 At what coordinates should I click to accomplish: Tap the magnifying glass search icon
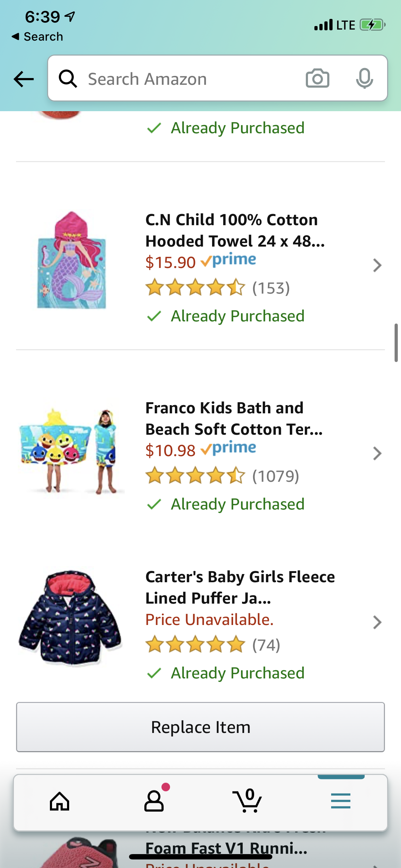point(68,79)
